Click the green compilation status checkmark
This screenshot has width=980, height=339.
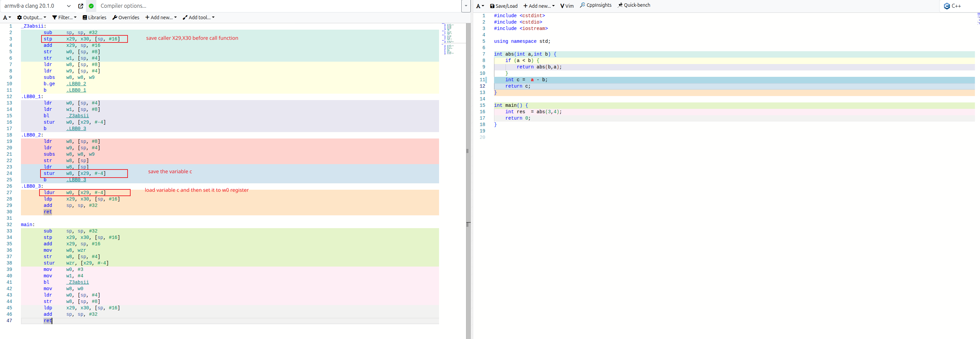(x=91, y=6)
